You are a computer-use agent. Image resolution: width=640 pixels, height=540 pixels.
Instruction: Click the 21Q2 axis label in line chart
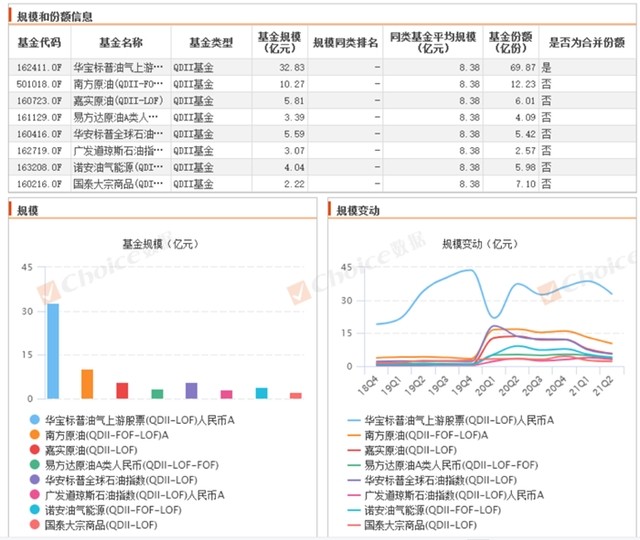(x=603, y=385)
